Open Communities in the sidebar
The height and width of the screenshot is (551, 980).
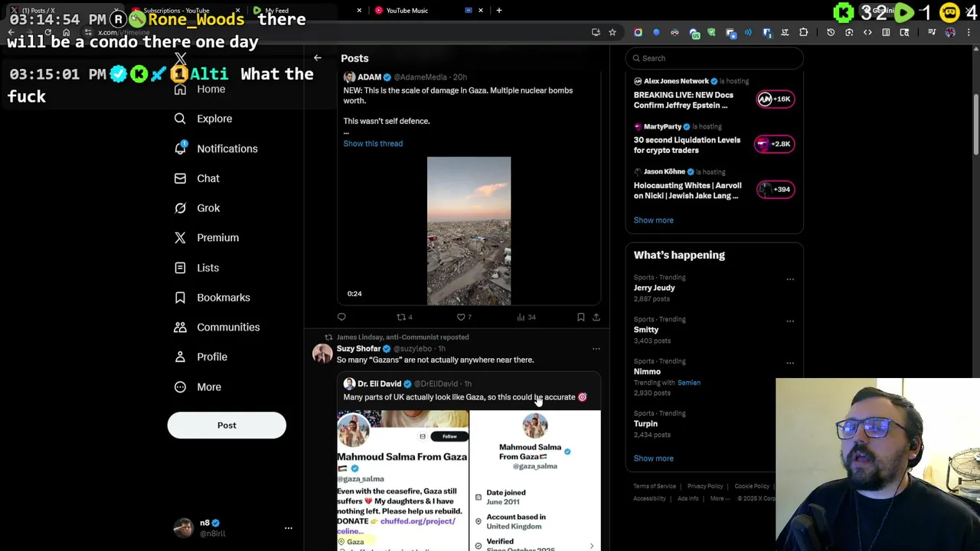217,328
